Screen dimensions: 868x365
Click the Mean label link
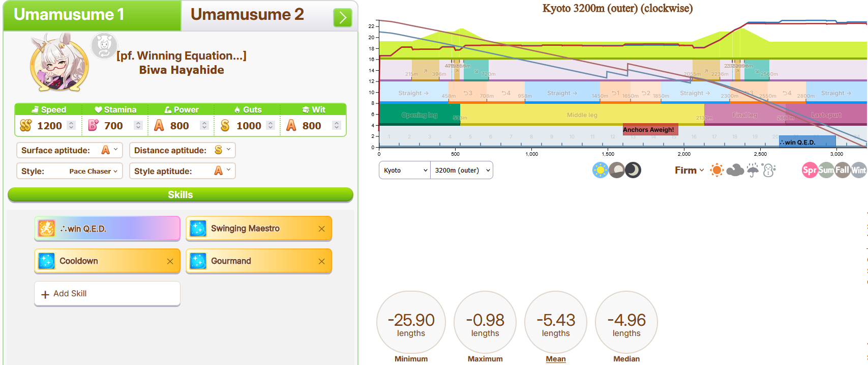pos(556,359)
